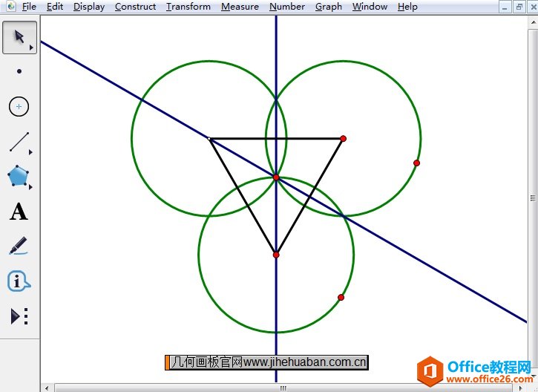Image resolution: width=538 pixels, height=392 pixels.
Task: Open the Display menu
Action: 89,7
